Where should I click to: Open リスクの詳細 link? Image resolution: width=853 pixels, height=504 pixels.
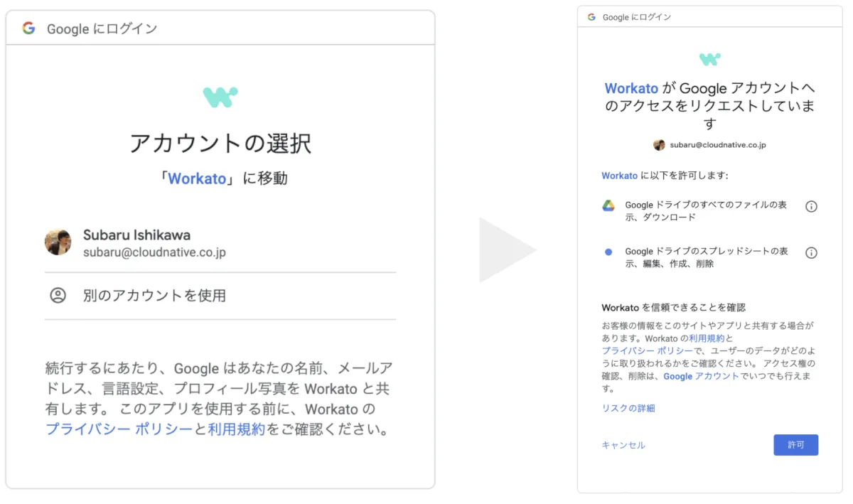628,408
